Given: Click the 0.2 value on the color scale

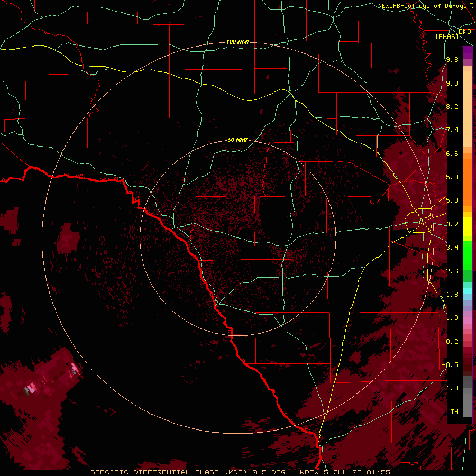Looking at the screenshot, I should click(x=452, y=342).
